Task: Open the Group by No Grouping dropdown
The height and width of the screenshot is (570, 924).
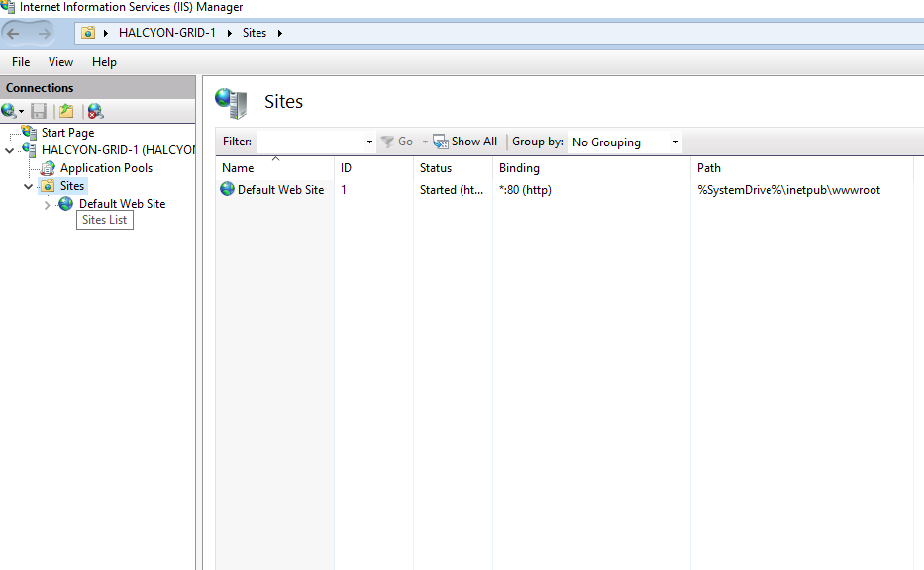Action: [625, 142]
